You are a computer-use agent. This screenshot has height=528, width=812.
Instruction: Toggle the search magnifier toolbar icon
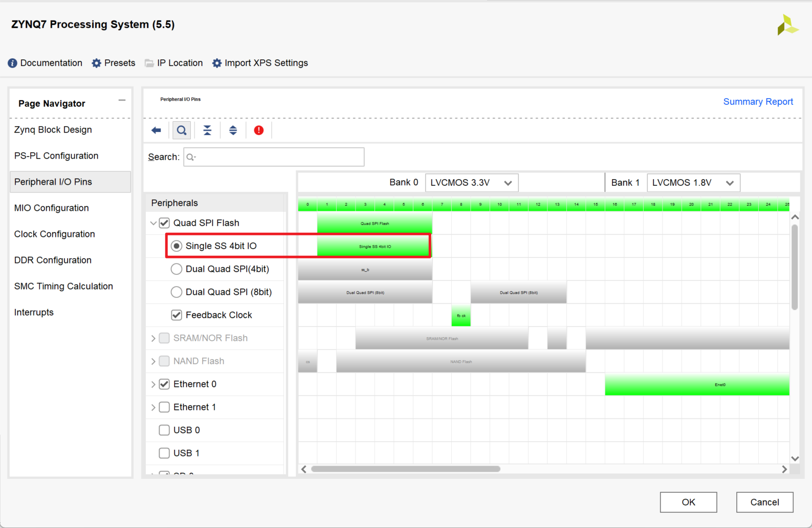point(182,130)
